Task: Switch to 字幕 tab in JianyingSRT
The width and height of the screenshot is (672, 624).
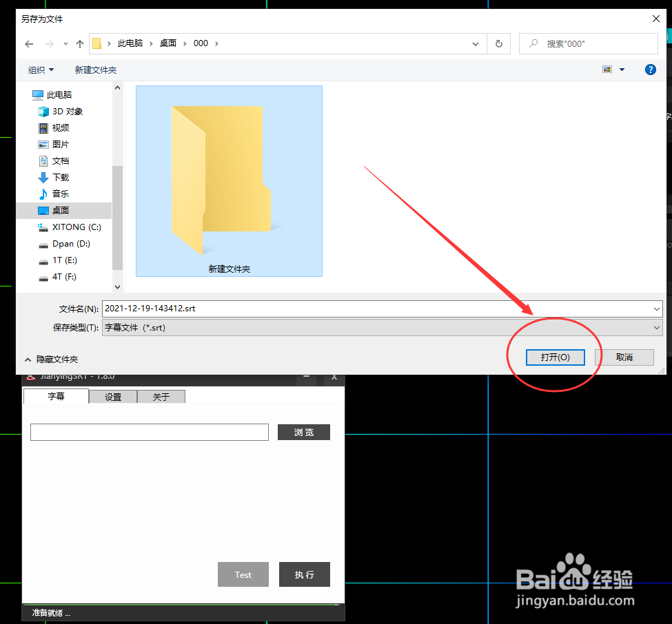Action: click(x=56, y=396)
